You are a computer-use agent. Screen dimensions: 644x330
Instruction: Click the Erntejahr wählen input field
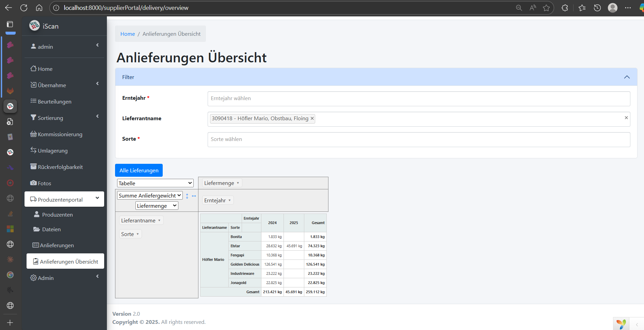(419, 98)
